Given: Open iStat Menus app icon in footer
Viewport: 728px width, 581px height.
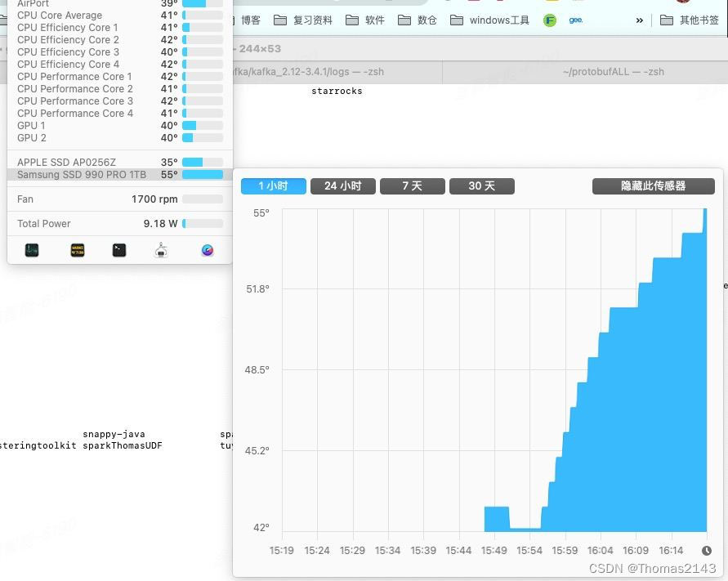Looking at the screenshot, I should click(x=208, y=250).
